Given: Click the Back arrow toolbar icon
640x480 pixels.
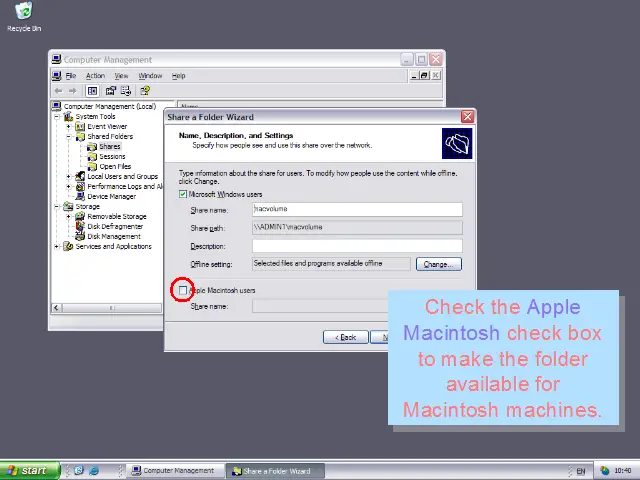Looking at the screenshot, I should click(x=59, y=91).
